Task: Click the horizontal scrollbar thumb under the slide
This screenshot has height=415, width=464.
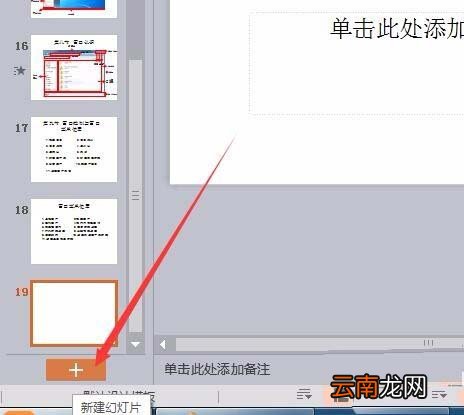Action: point(319,344)
